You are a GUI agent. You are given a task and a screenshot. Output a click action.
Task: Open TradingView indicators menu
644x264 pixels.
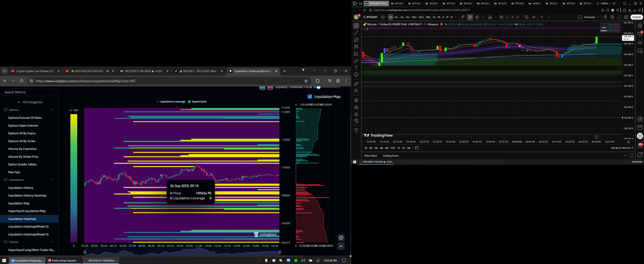pos(490,17)
